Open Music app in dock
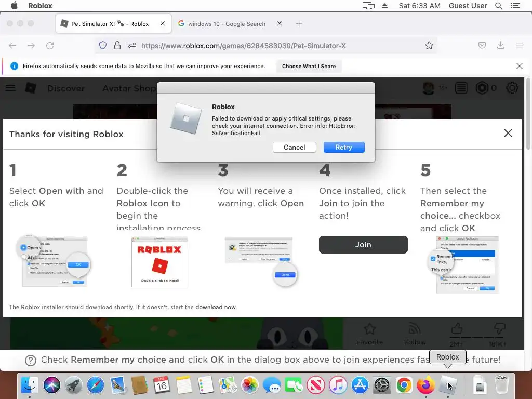 338,385
